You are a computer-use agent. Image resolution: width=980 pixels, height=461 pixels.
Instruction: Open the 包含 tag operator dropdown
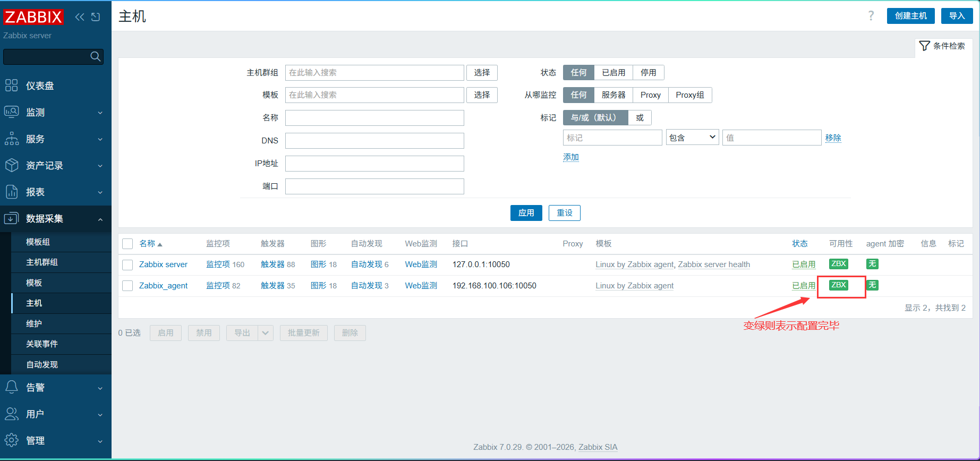693,138
